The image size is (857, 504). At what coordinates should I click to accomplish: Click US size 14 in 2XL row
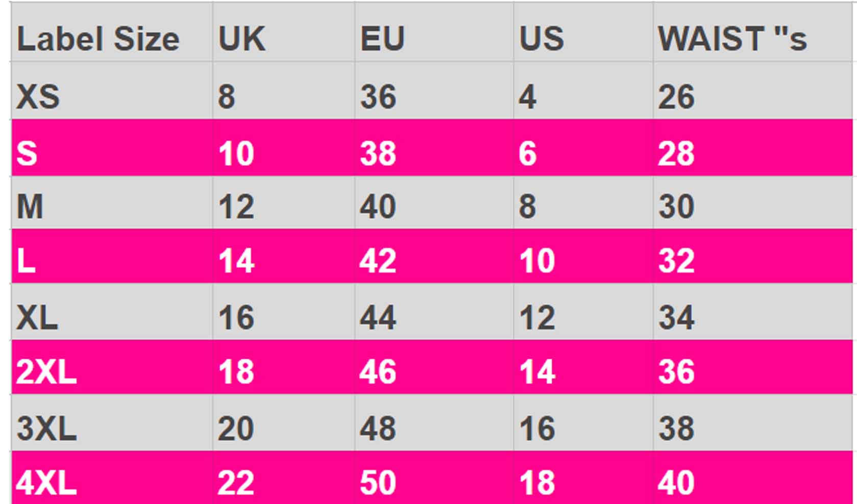pos(537,371)
